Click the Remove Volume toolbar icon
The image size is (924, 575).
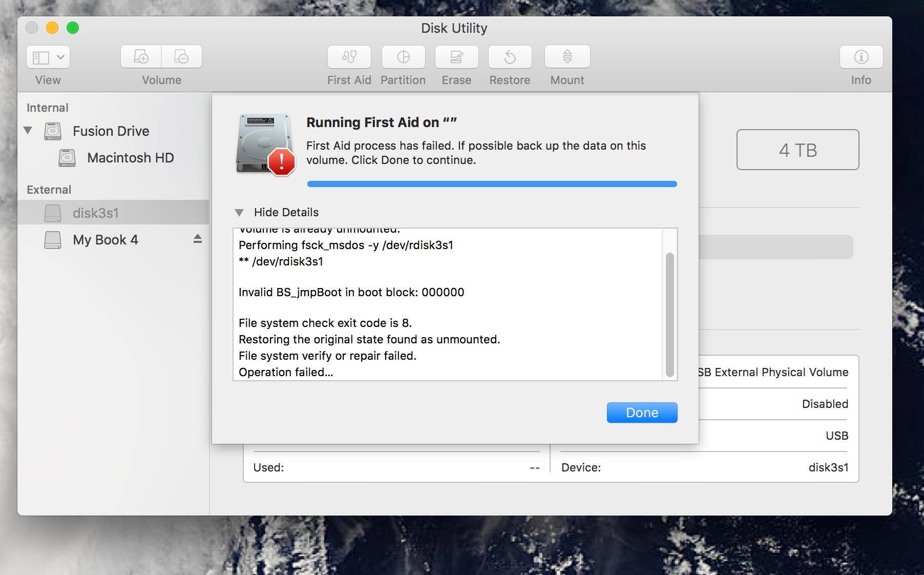(x=181, y=56)
